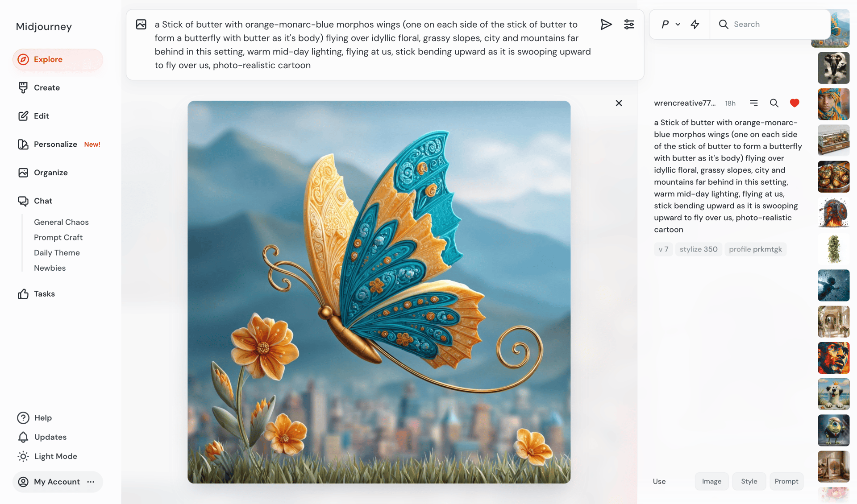Open prompt settings via the sliders icon
The width and height of the screenshot is (857, 504).
point(629,24)
